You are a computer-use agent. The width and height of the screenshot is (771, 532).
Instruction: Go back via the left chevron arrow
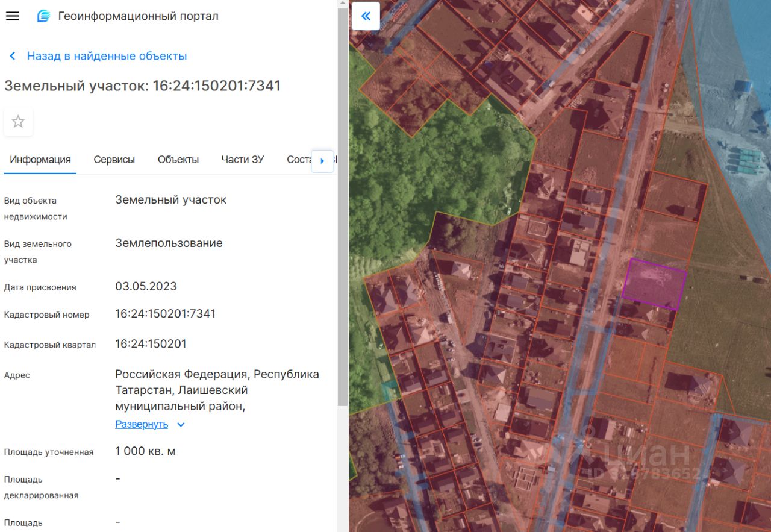[12, 56]
